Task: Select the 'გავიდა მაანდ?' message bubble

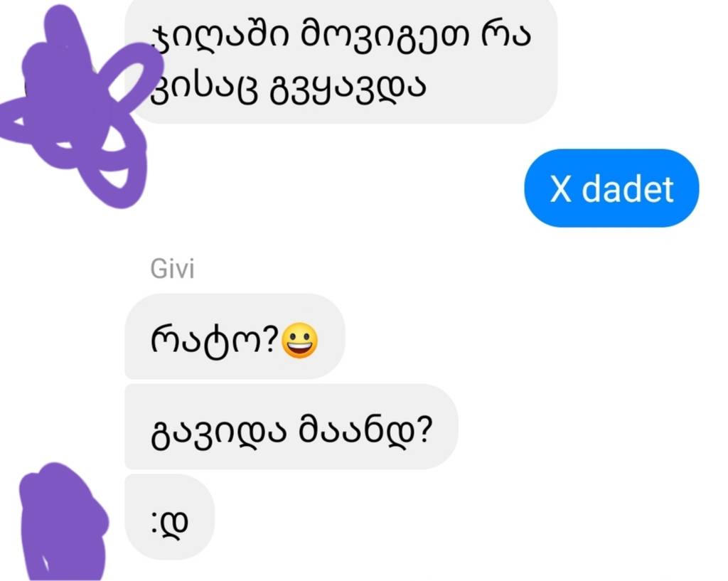Action: pos(291,427)
